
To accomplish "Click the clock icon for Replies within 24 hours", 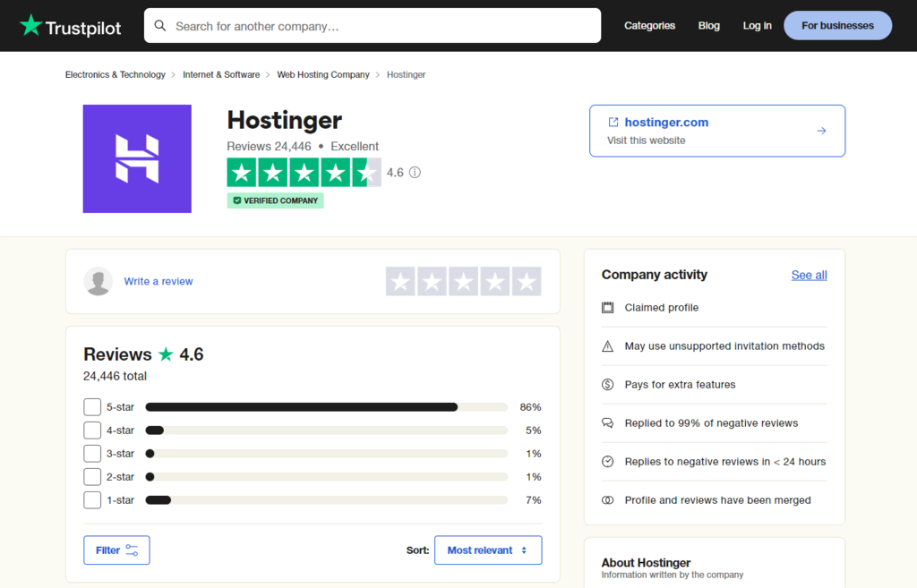I will click(608, 462).
